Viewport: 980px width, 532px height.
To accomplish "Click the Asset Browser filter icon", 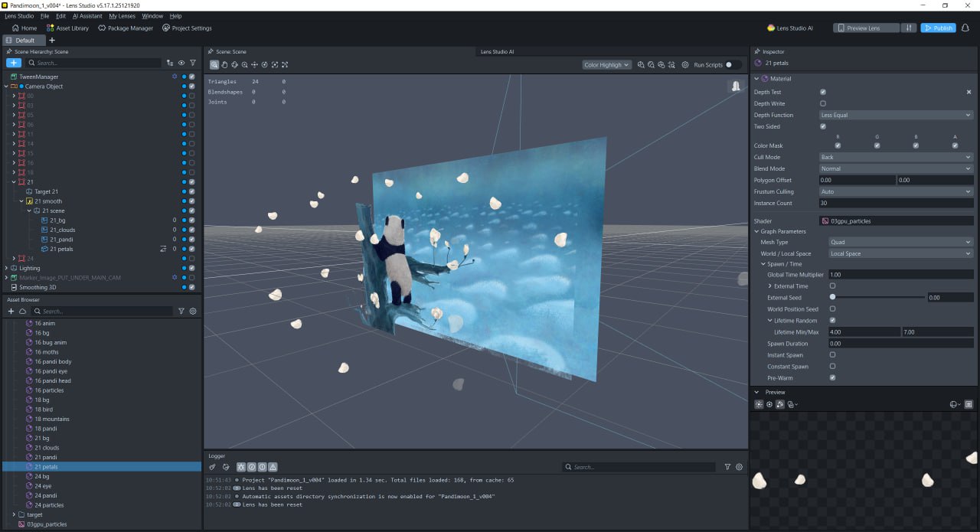I will [181, 312].
